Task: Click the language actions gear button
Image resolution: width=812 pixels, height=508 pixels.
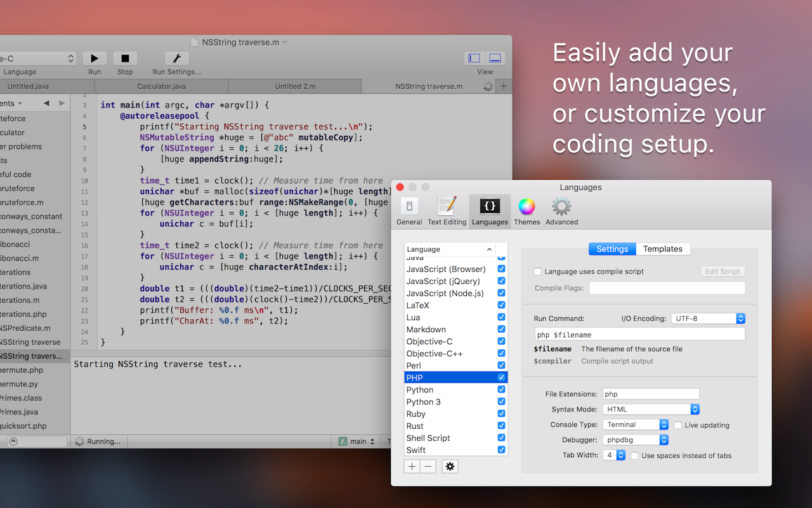Action: coord(450,467)
